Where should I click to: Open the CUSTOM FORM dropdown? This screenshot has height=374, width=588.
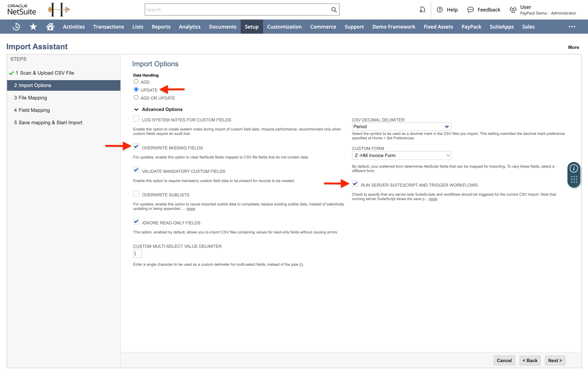click(448, 155)
